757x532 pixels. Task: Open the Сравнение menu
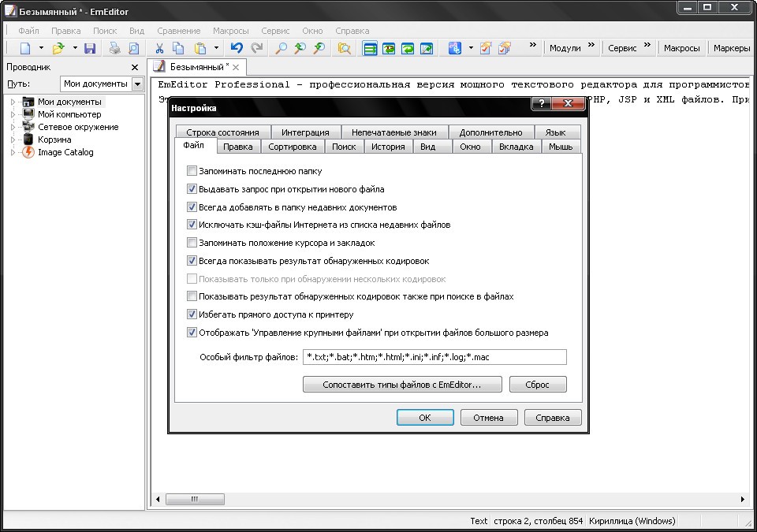(x=179, y=31)
